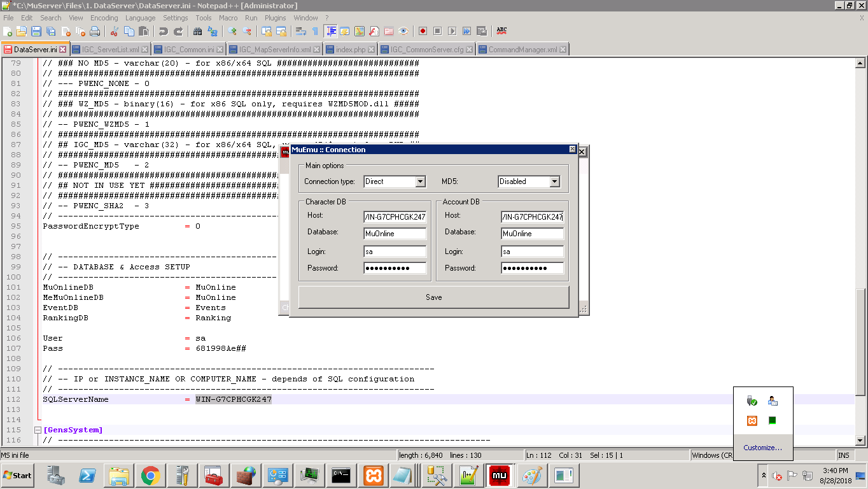Click the editor vertical scrollbar down arrow
868x489 pixels.
click(x=860, y=440)
